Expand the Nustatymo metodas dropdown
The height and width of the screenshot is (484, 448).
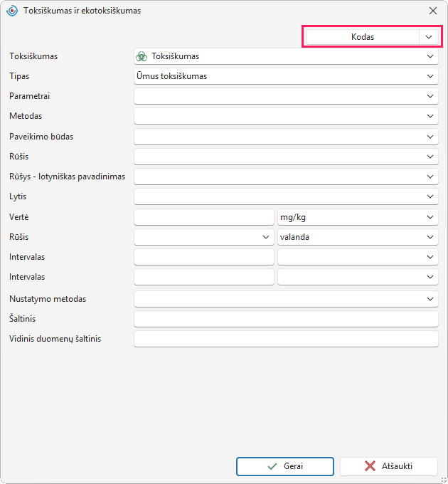click(x=286, y=299)
